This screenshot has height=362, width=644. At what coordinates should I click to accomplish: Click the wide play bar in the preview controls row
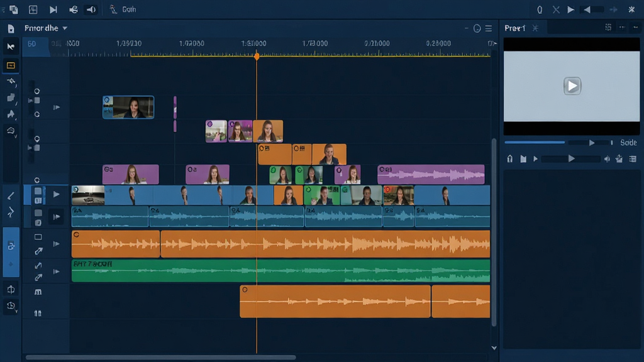click(x=571, y=159)
